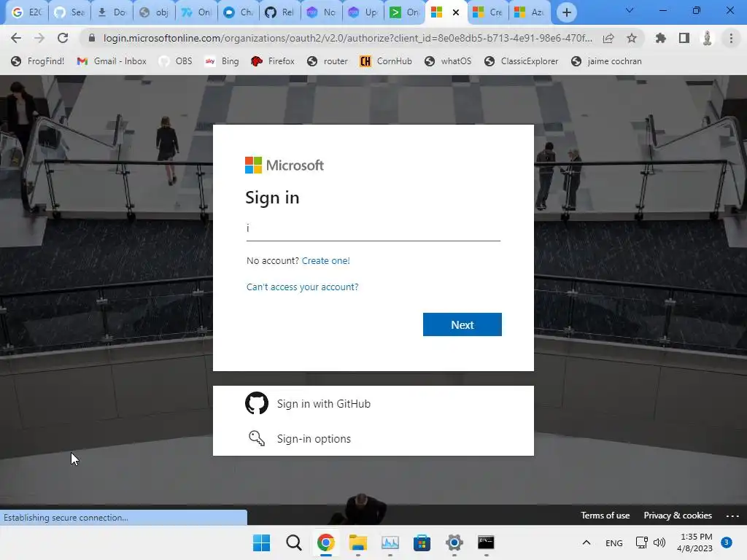Switch to the Az Microsoft tab
The width and height of the screenshot is (747, 560).
point(530,12)
